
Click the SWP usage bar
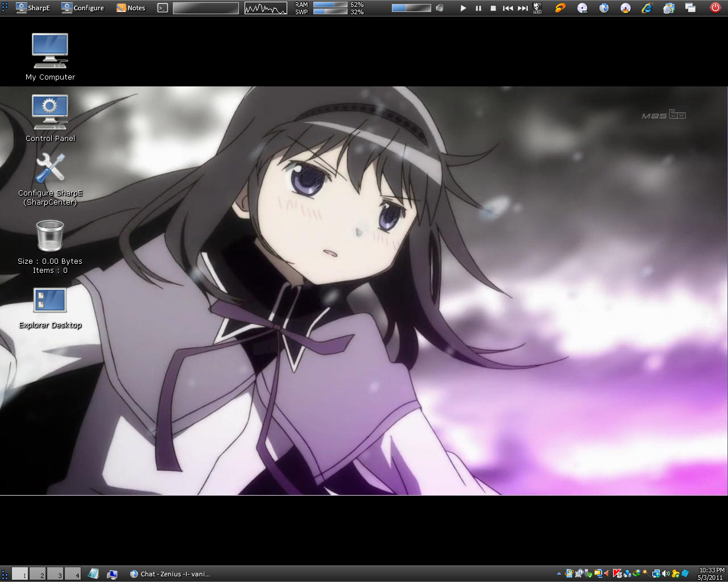330,11
